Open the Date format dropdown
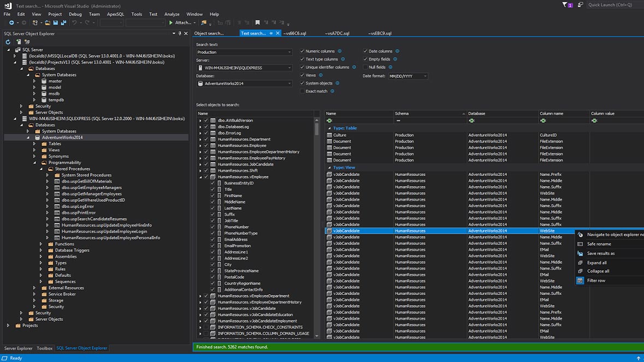The height and width of the screenshot is (362, 644). (x=424, y=76)
